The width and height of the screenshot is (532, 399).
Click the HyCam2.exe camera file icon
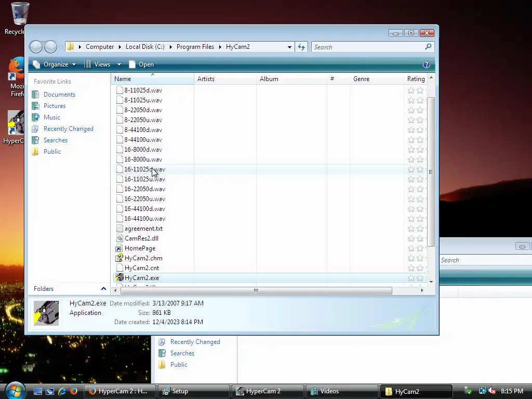point(119,277)
